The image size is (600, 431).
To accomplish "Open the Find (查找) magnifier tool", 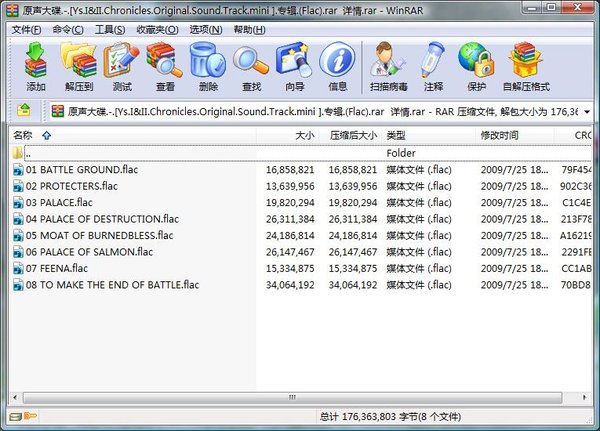I will pos(251,67).
